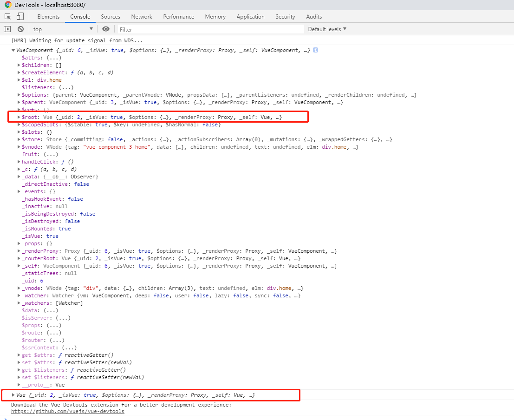The width and height of the screenshot is (514, 420).
Task: Expand the get $listeners reactiveGetter
Action: click(19, 370)
